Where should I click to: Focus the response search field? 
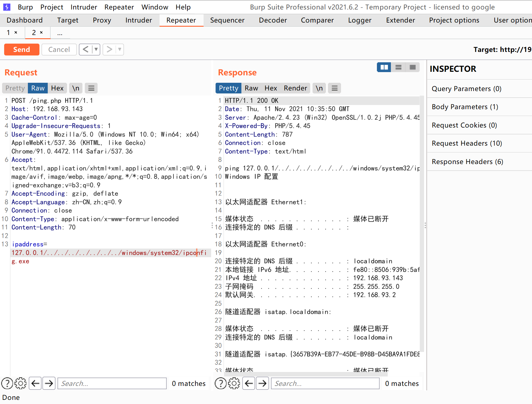click(x=325, y=383)
